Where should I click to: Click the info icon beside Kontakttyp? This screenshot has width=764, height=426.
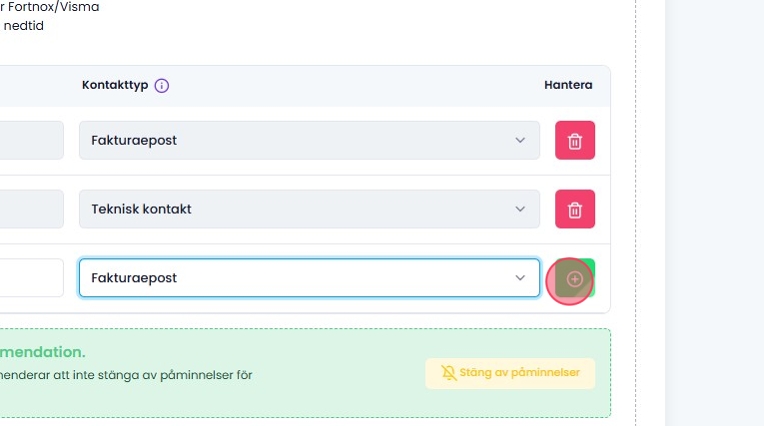(162, 86)
